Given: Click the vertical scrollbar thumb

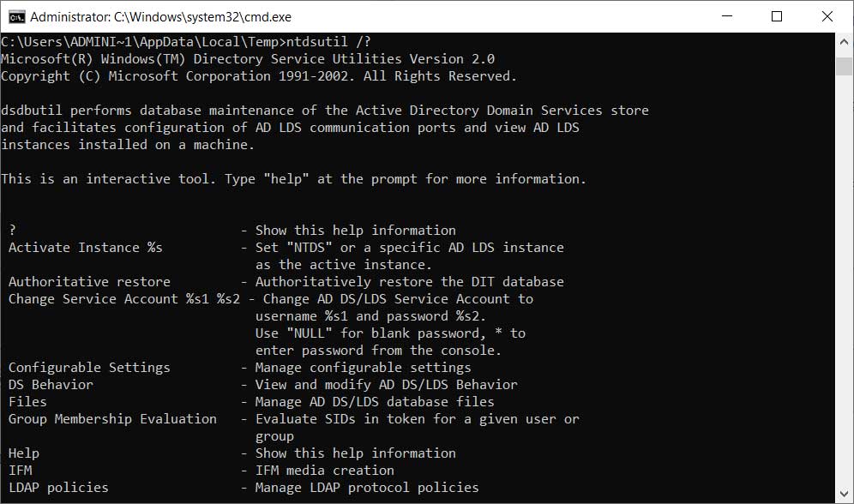Looking at the screenshot, I should pyautogui.click(x=845, y=66).
